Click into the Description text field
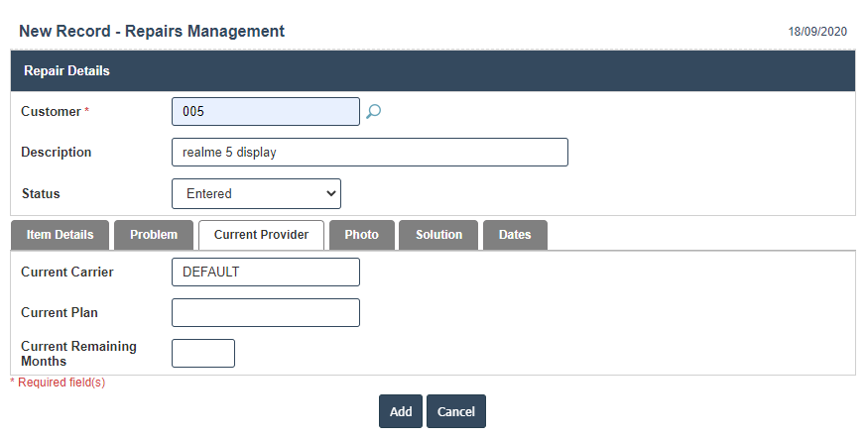 pyautogui.click(x=369, y=153)
